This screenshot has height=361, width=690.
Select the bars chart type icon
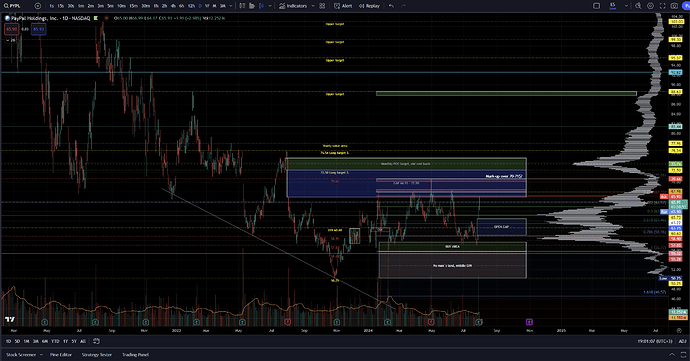coord(242,6)
